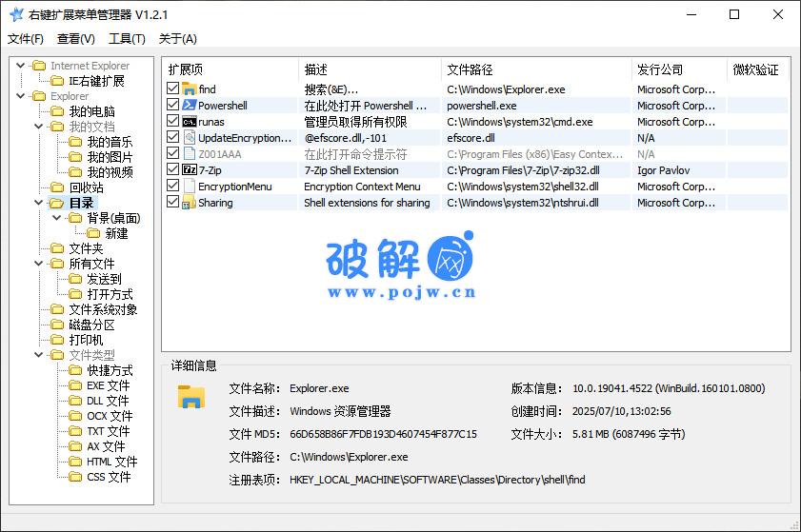Click the folder icon beside 打印机
Screen dimensions: 801x532
pyautogui.click(x=58, y=340)
